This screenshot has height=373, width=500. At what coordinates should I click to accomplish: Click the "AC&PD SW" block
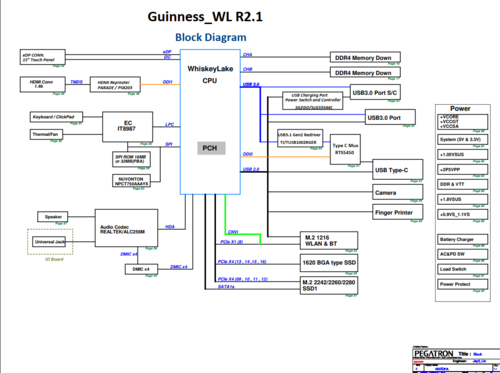pos(462,254)
